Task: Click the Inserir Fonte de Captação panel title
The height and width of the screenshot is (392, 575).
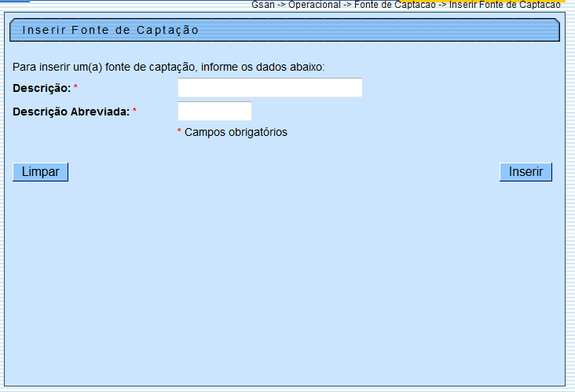Action: point(110,30)
